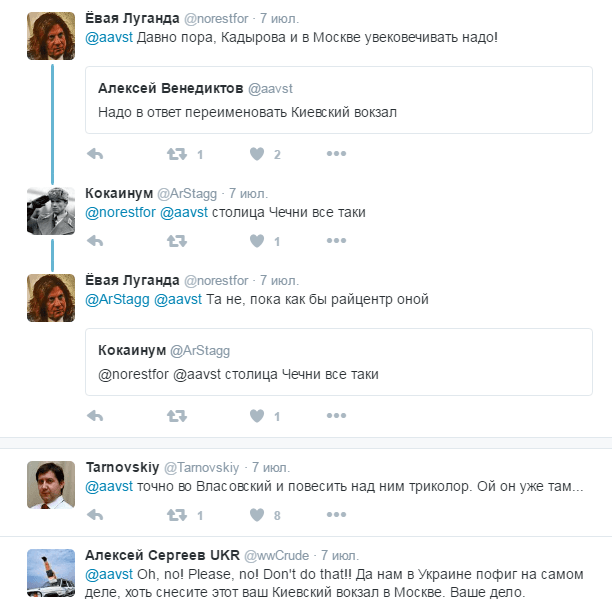Open more options on Ёвая Луганда's first tweet
Image resolution: width=612 pixels, height=609 pixels.
[x=337, y=154]
